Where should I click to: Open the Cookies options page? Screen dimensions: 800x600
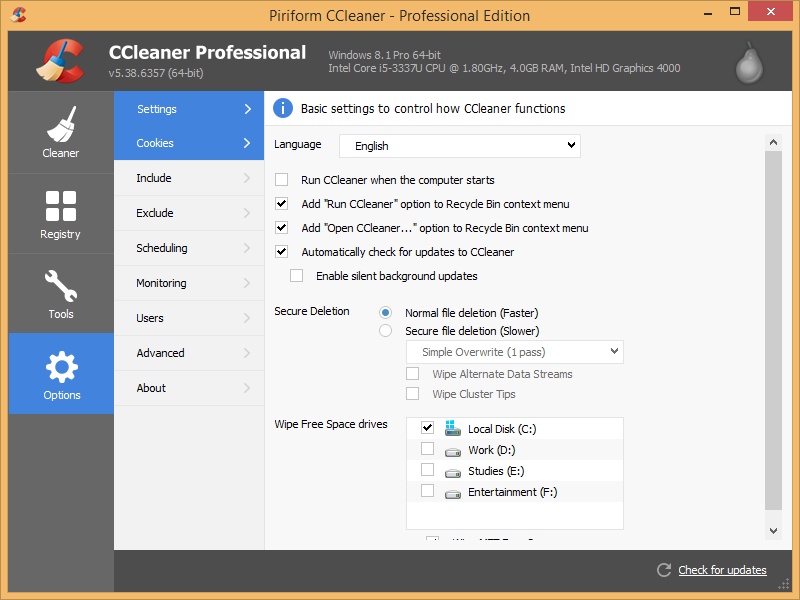[189, 143]
